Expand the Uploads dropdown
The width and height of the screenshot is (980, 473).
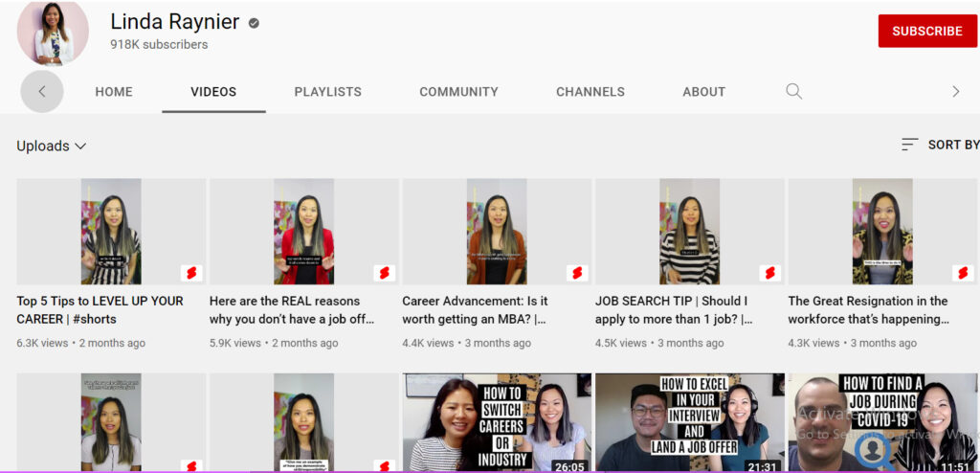click(52, 146)
